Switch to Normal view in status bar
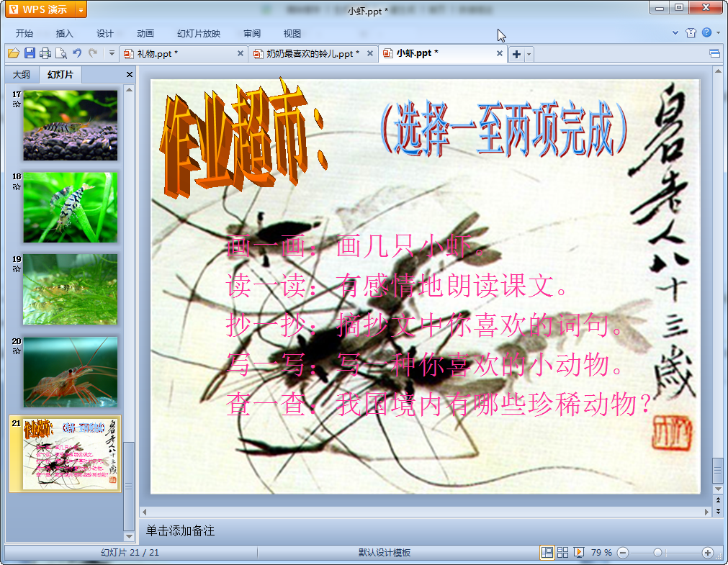728x565 pixels. tap(547, 553)
